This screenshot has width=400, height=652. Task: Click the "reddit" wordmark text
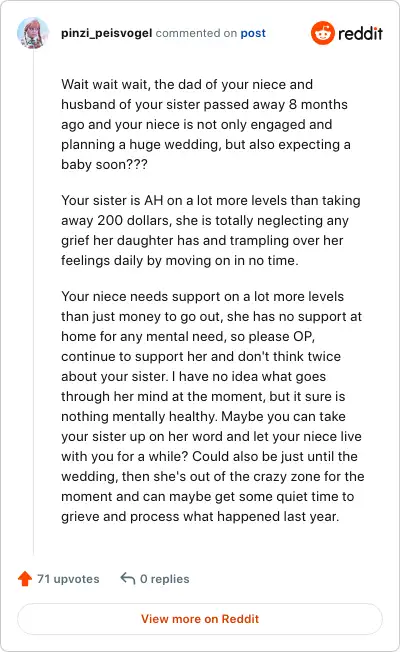[x=360, y=33]
